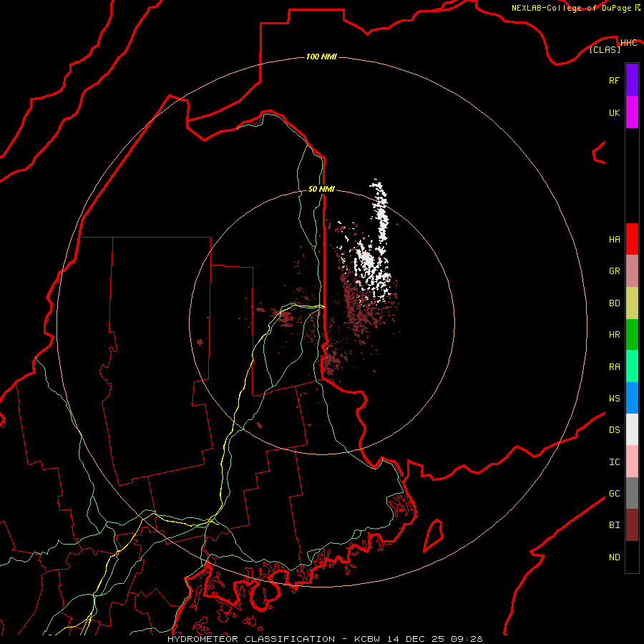Click the 'BD' legend label
The height and width of the screenshot is (644, 644).
614,303
